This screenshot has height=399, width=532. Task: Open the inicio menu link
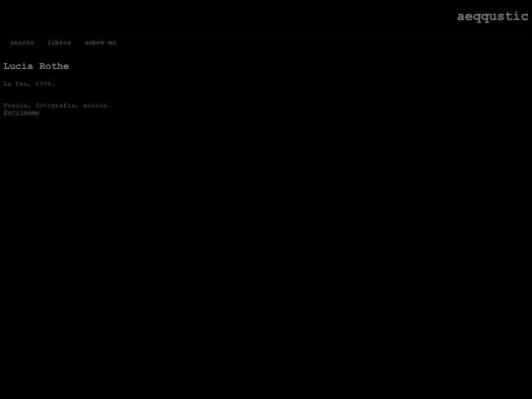click(x=22, y=42)
